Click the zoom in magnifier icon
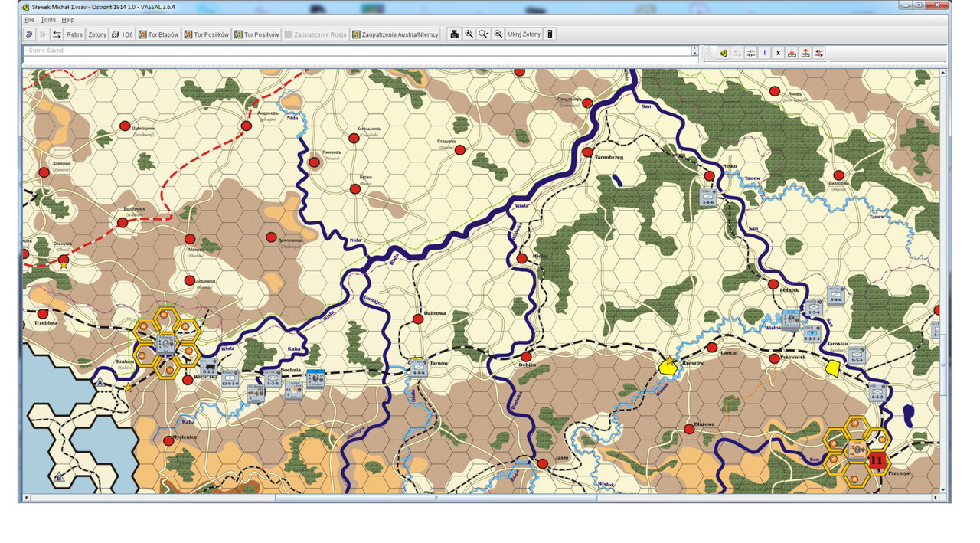 [469, 34]
